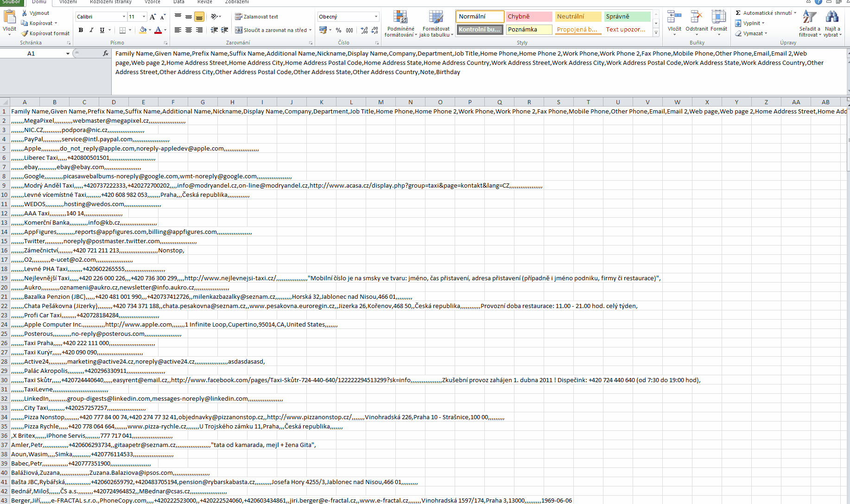Align text left
Image resolution: width=850 pixels, height=504 pixels.
click(x=178, y=30)
